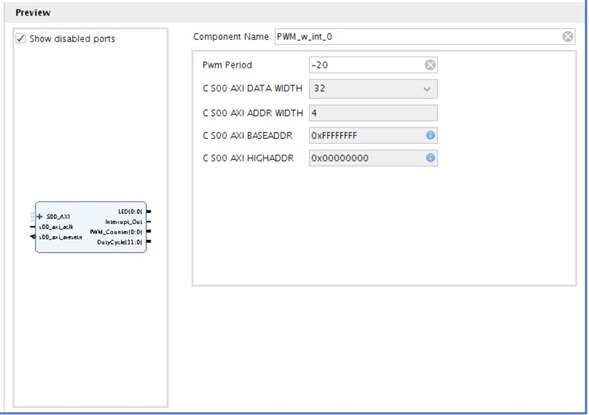Click the S00_AXI interface label
Image resolution: width=589 pixels, height=415 pixels.
[x=58, y=217]
